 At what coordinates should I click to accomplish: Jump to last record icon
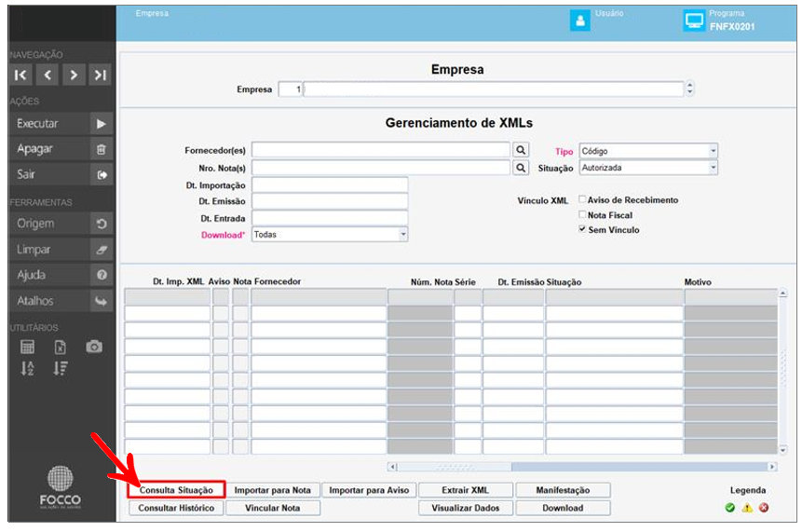click(x=101, y=75)
